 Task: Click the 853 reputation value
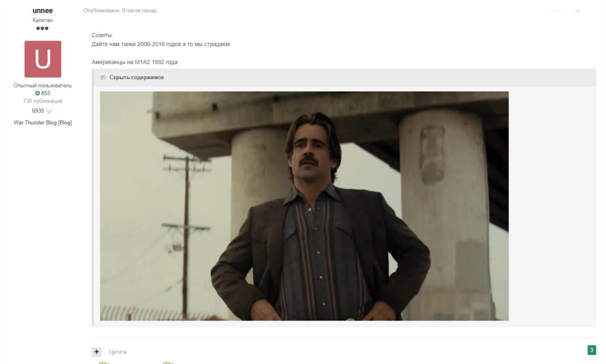[x=45, y=93]
